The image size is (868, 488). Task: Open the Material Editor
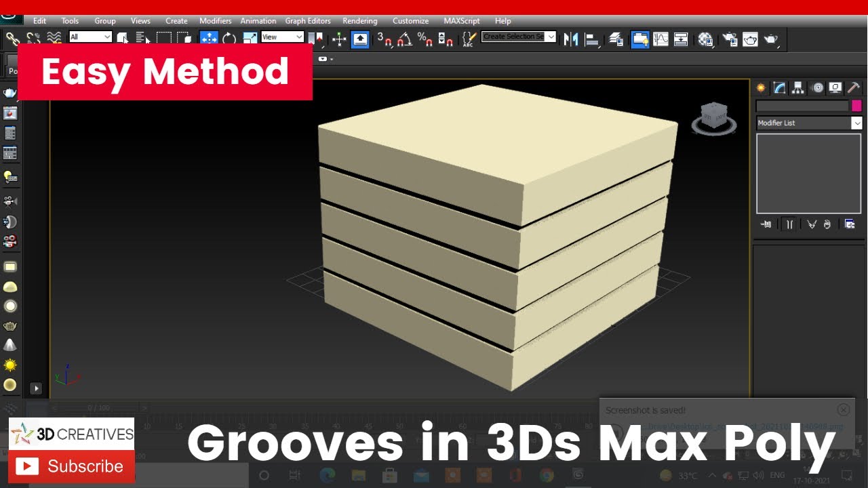(706, 39)
